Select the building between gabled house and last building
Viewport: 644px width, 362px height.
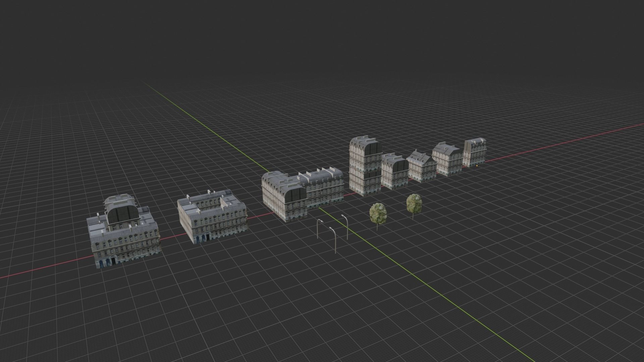click(x=447, y=159)
